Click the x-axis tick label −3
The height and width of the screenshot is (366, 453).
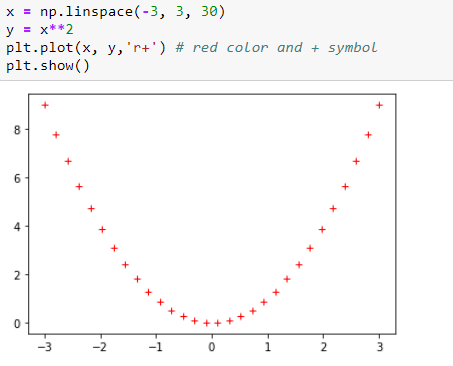pos(45,347)
